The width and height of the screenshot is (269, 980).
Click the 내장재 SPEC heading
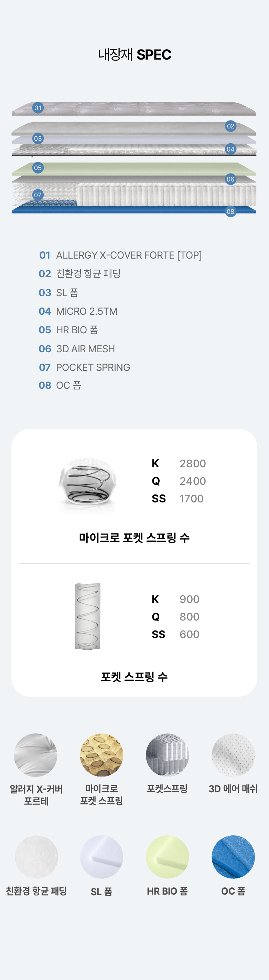(134, 55)
